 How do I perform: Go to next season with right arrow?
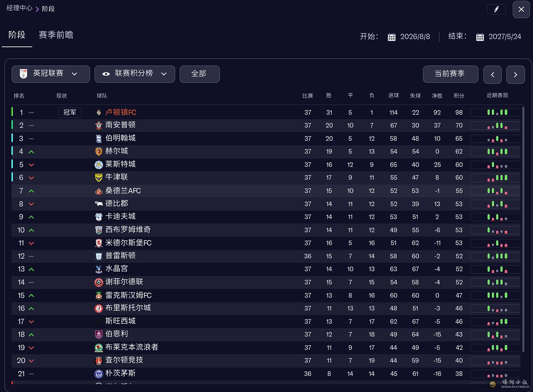(515, 74)
